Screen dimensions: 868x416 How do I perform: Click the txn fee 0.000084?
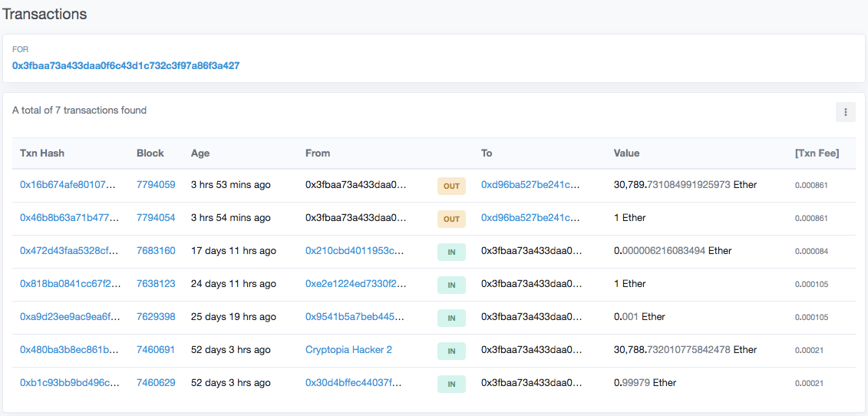pyautogui.click(x=811, y=252)
